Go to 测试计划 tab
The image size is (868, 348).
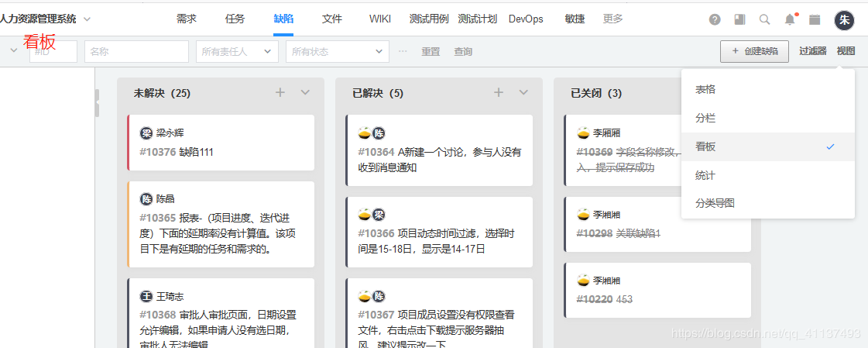[478, 19]
